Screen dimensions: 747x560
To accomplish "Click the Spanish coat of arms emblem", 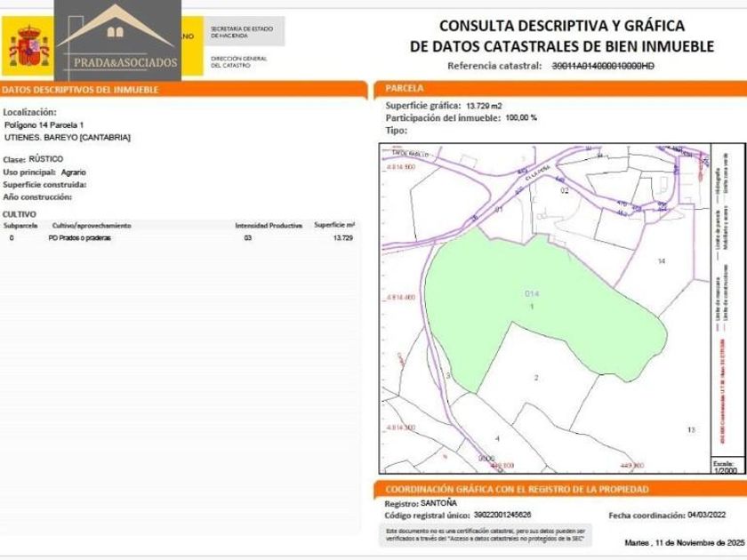I will click(x=28, y=46).
